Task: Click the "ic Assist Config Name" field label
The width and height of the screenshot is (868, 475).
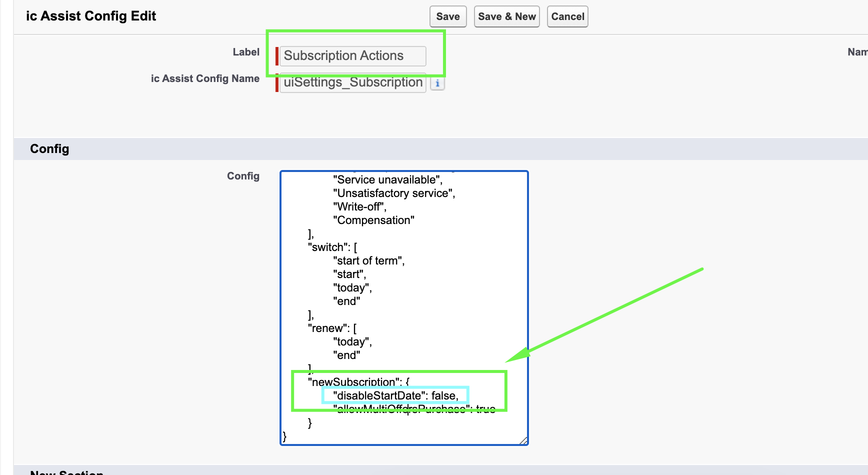Action: coord(205,78)
